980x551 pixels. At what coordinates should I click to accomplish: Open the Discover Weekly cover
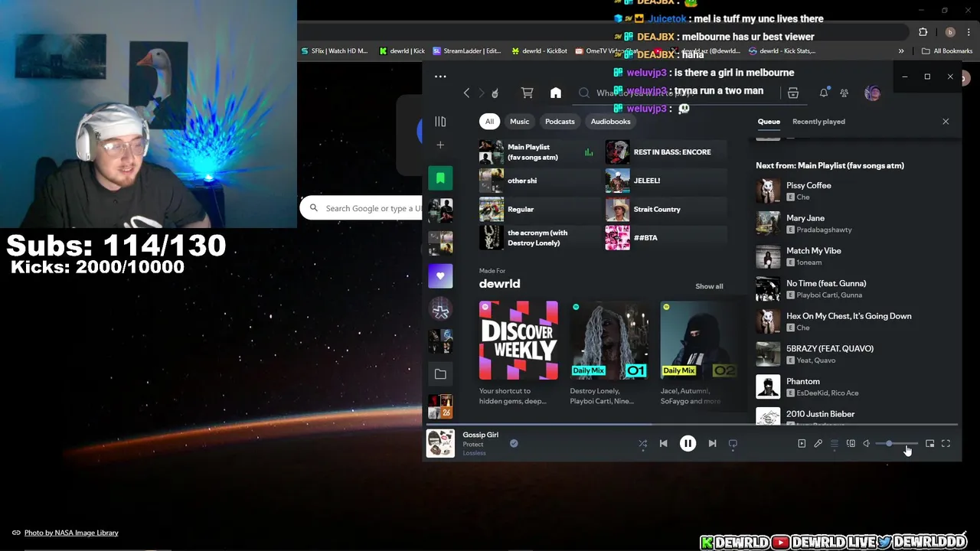click(518, 341)
